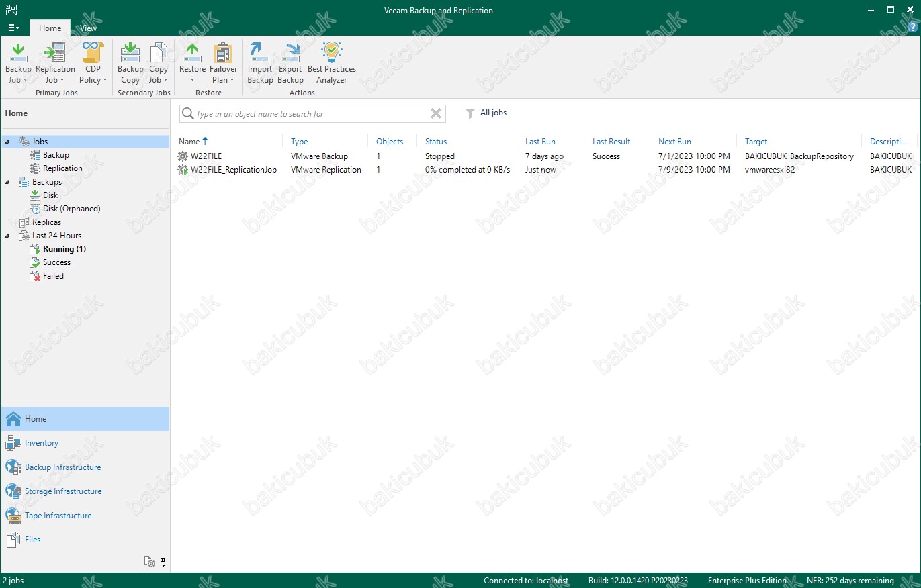Viewport: 921px width, 588px height.
Task: Select Disk (Orphaned) tree item
Action: pyautogui.click(x=71, y=209)
